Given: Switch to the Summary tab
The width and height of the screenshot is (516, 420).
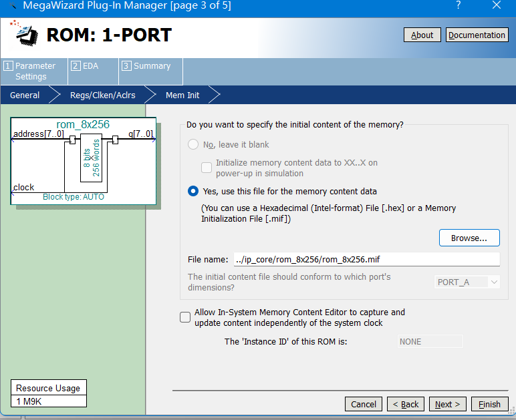Looking at the screenshot, I should (150, 71).
